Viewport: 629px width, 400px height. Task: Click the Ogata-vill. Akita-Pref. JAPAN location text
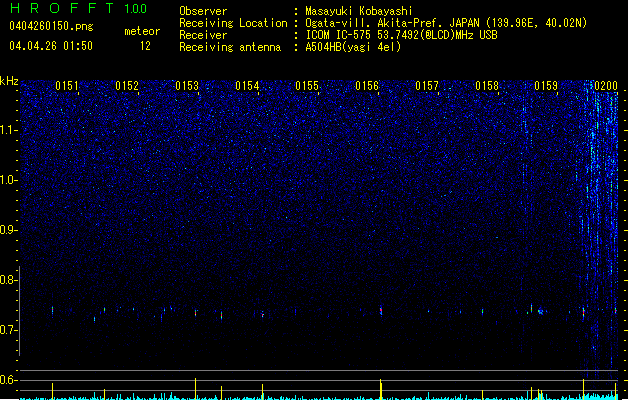pos(446,23)
